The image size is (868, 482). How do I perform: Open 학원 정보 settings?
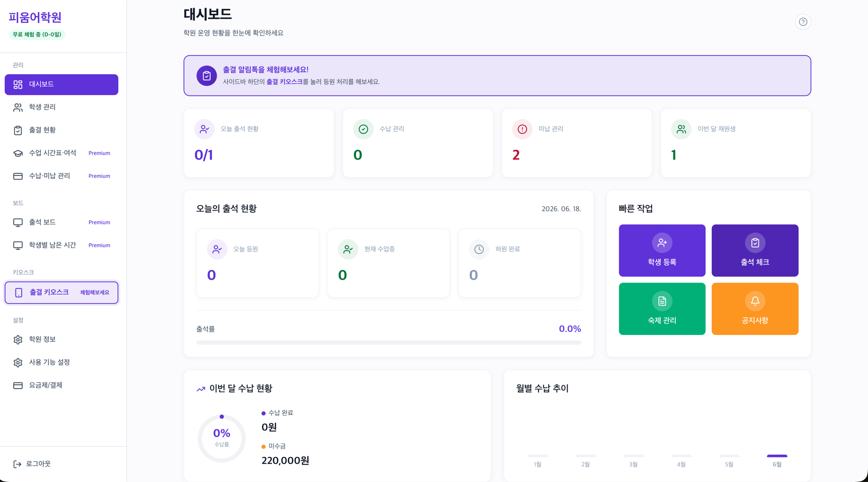click(62, 339)
